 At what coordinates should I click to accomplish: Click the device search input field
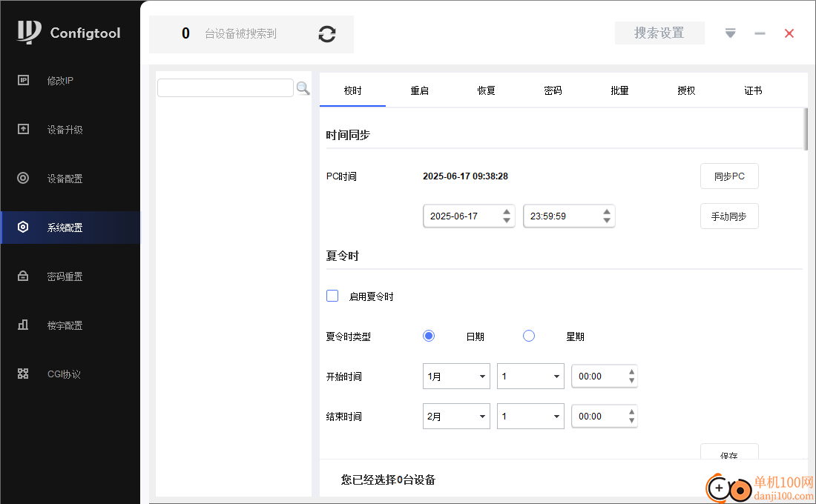pyautogui.click(x=226, y=88)
